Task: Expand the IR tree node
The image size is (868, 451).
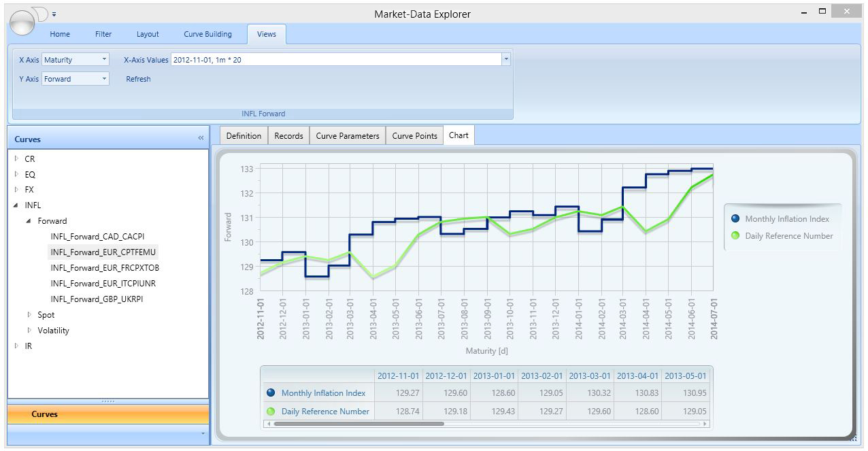Action: pos(16,346)
